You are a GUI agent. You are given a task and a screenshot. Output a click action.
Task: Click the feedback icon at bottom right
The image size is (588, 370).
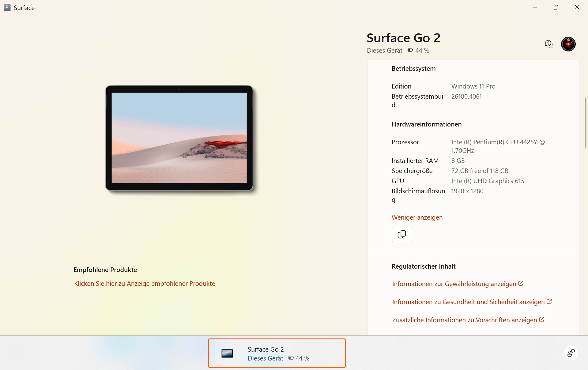tap(571, 353)
